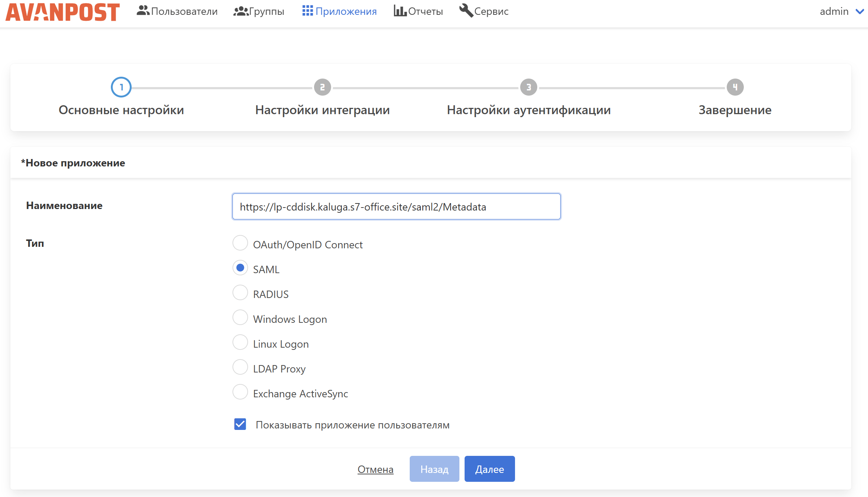
Task: Click the Настройки аутентификации step label
Action: coord(529,110)
